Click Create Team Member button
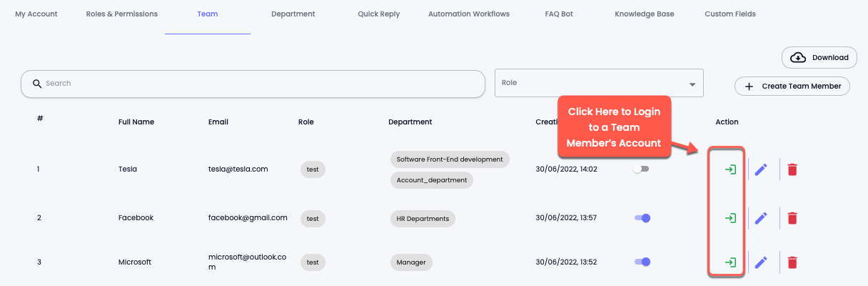 [792, 86]
